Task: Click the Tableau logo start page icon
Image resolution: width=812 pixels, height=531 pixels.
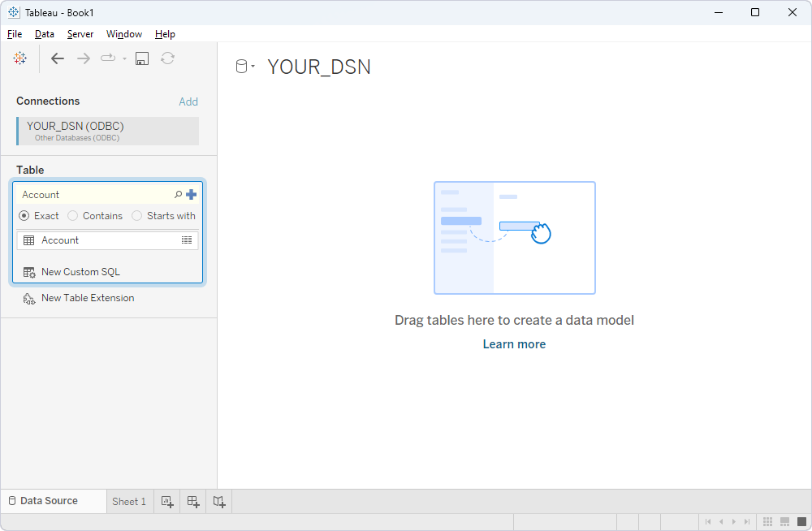Action: click(19, 58)
